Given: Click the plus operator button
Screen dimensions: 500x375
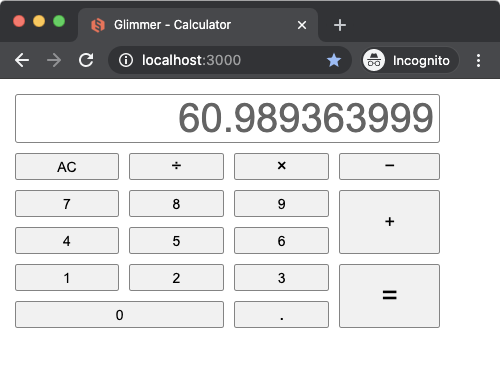Looking at the screenshot, I should click(389, 222).
